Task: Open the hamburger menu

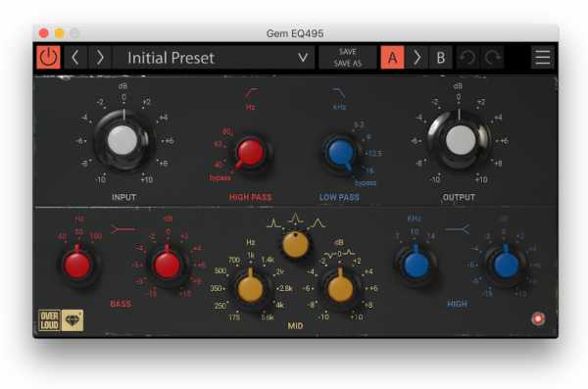Action: [543, 58]
